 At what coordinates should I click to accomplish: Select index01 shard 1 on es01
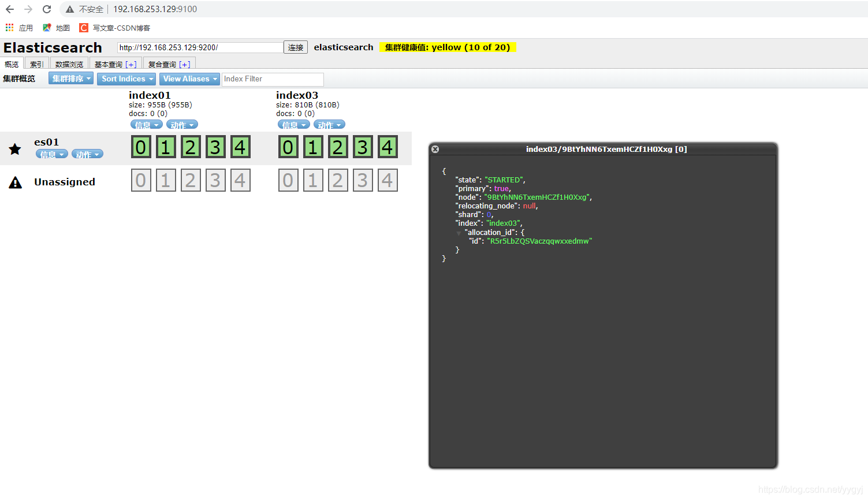point(166,147)
